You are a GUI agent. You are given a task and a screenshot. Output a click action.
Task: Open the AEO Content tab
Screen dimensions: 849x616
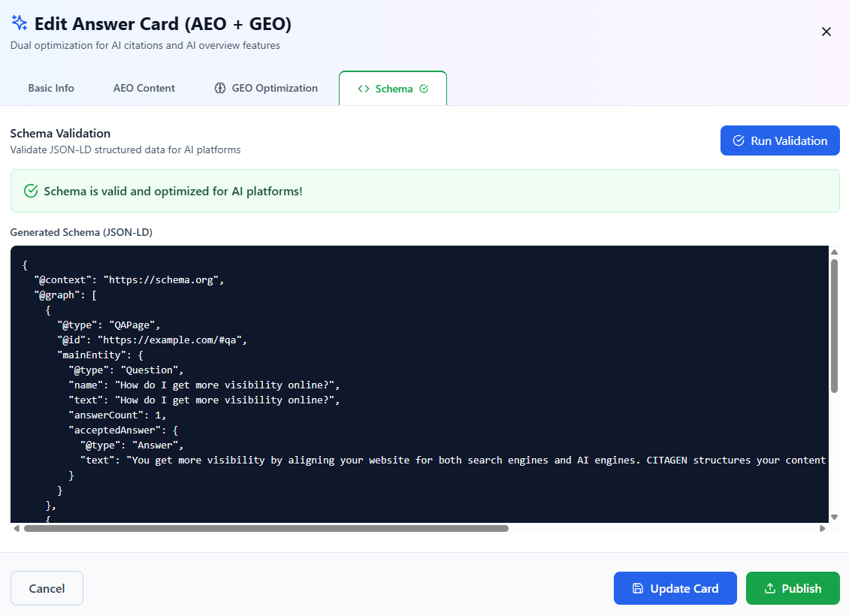[x=144, y=88]
